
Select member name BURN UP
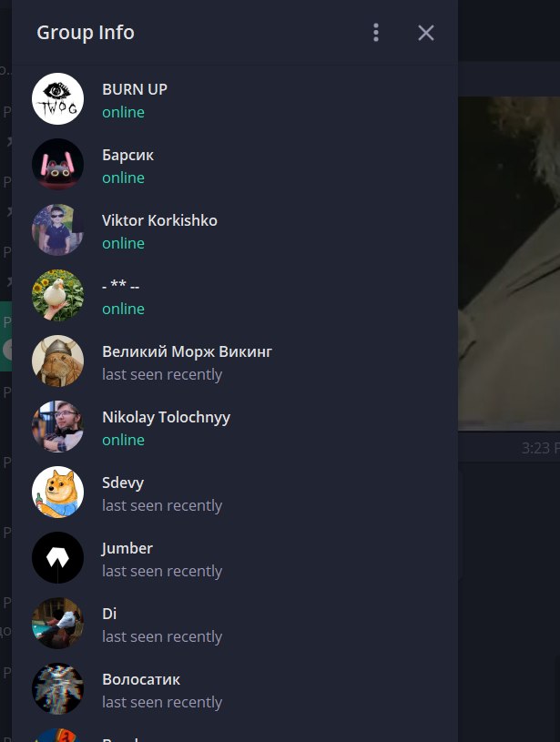pyautogui.click(x=234, y=98)
